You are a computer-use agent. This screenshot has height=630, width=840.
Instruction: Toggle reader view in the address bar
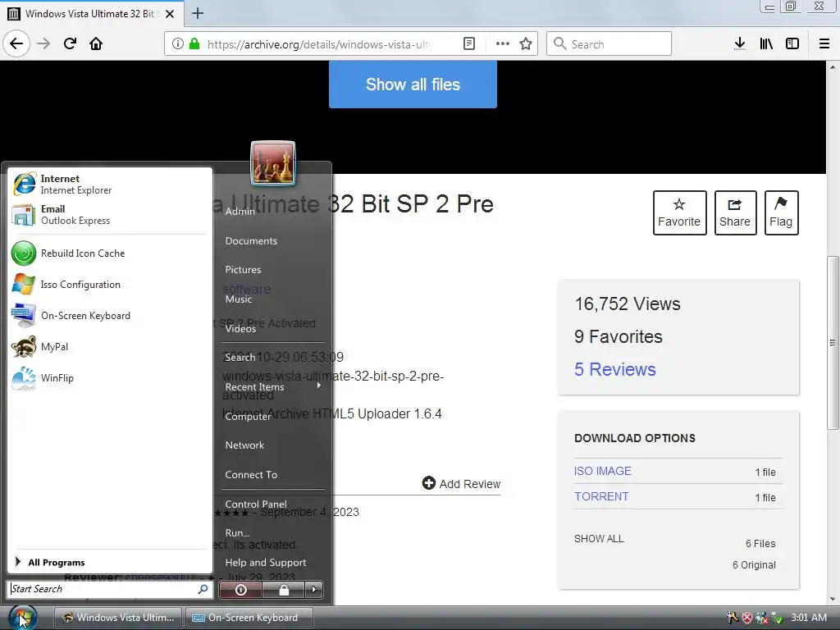point(469,44)
